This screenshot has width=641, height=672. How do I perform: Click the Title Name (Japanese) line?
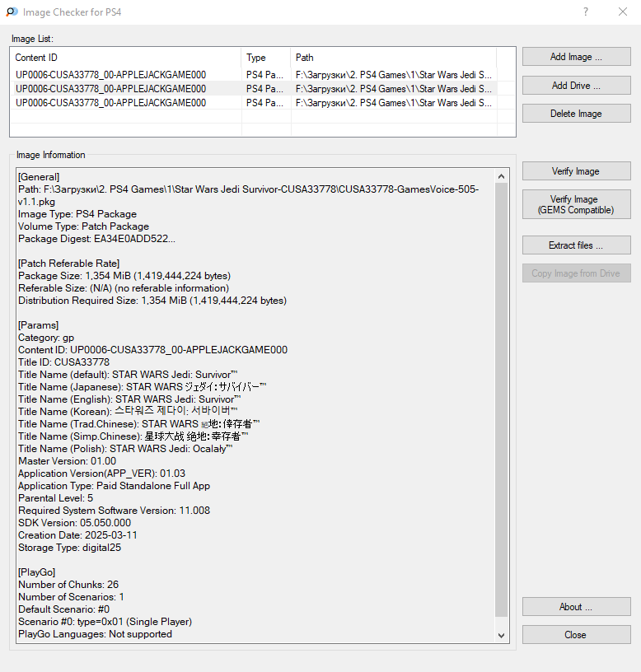pyautogui.click(x=143, y=387)
